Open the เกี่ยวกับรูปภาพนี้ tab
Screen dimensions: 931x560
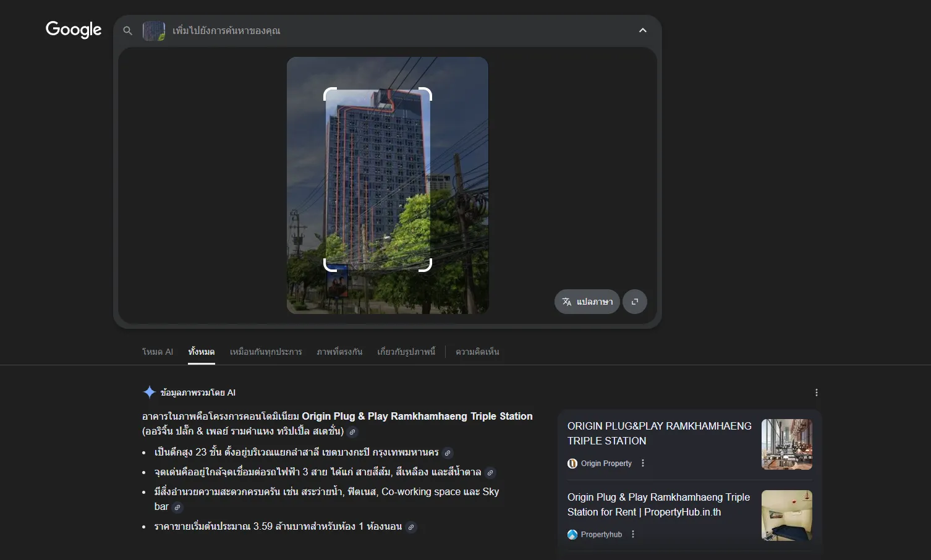pyautogui.click(x=406, y=352)
